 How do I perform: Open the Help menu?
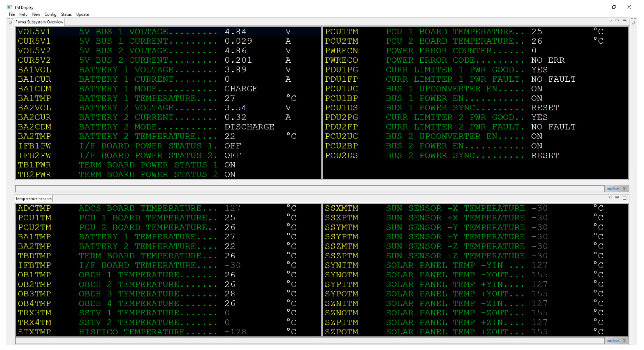pos(23,14)
